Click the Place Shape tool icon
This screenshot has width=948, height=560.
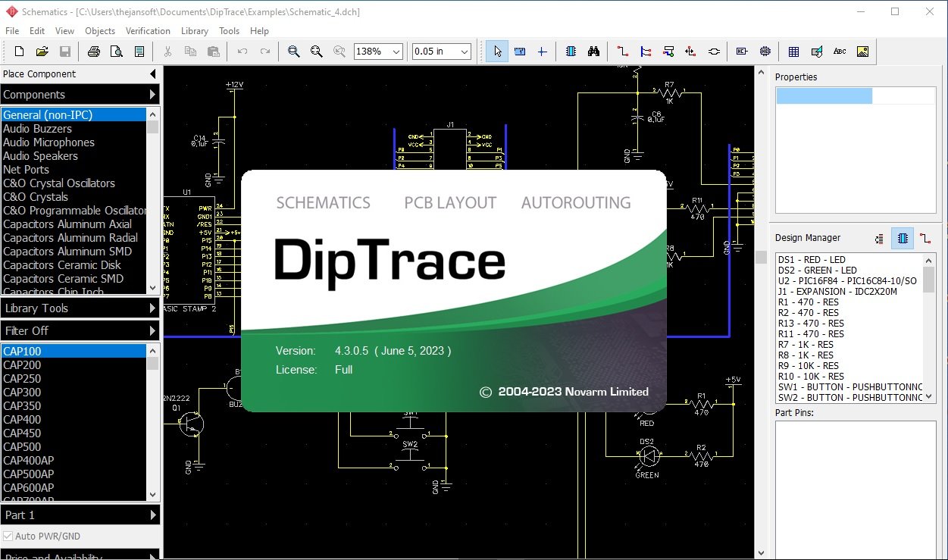click(817, 52)
